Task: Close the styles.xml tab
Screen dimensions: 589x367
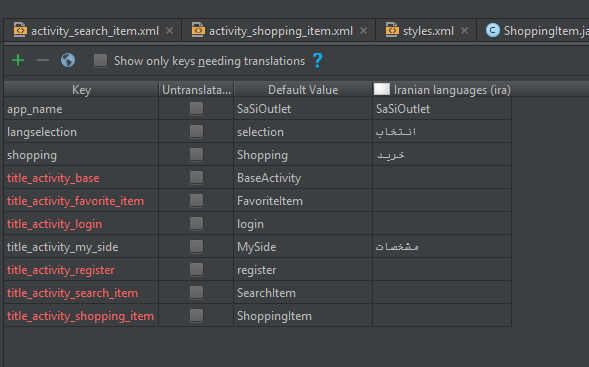Action: tap(465, 30)
